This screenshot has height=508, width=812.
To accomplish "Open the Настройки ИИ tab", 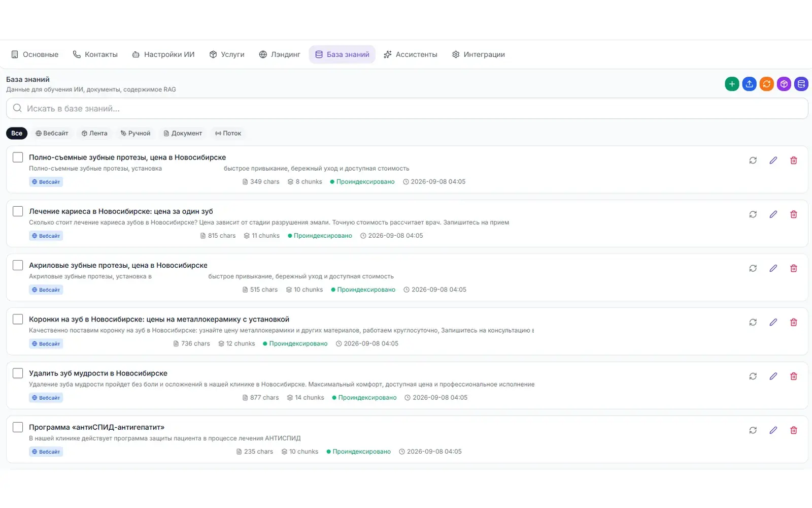I will click(x=163, y=54).
